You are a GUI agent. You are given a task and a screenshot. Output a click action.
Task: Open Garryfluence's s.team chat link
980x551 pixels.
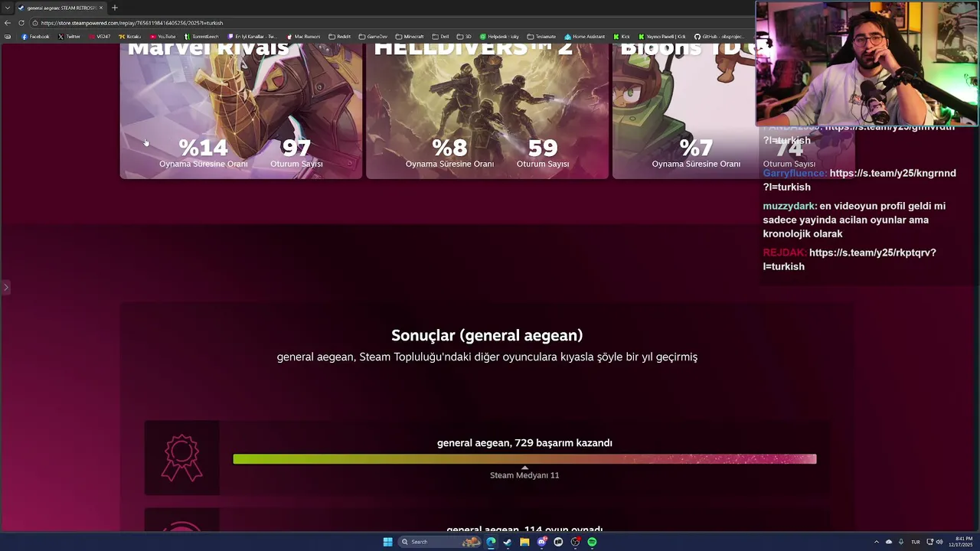coord(859,180)
